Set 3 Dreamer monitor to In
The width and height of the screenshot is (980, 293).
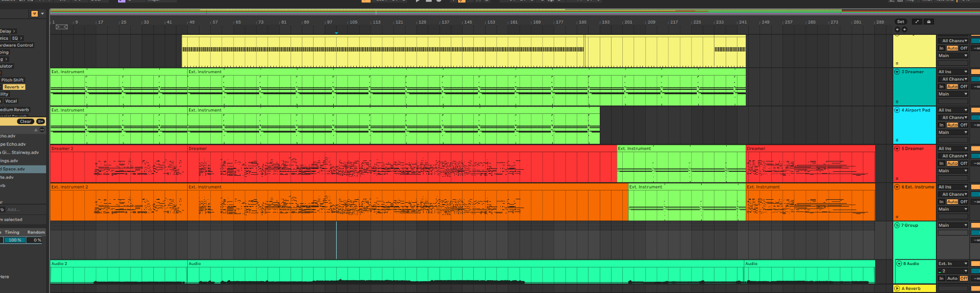point(941,87)
